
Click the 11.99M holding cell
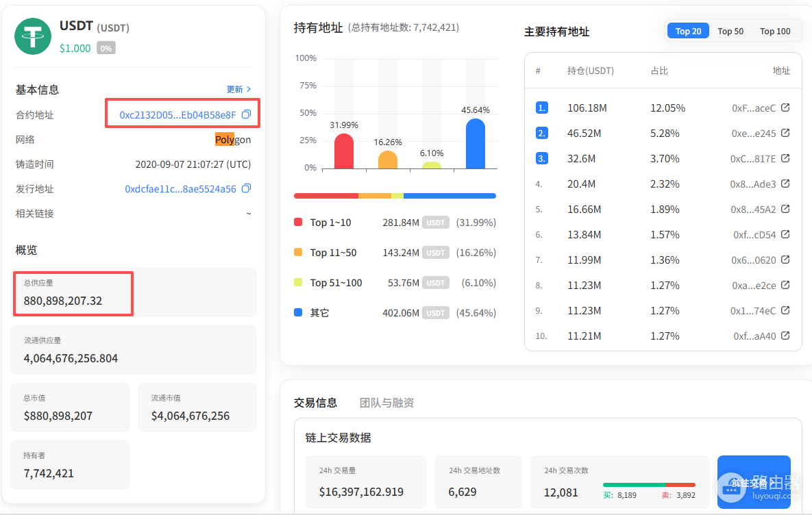[584, 260]
